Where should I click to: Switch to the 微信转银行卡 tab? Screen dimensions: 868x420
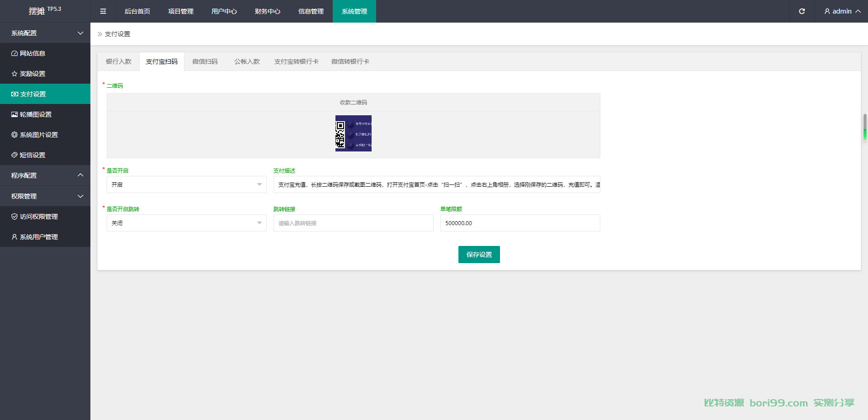click(x=350, y=61)
